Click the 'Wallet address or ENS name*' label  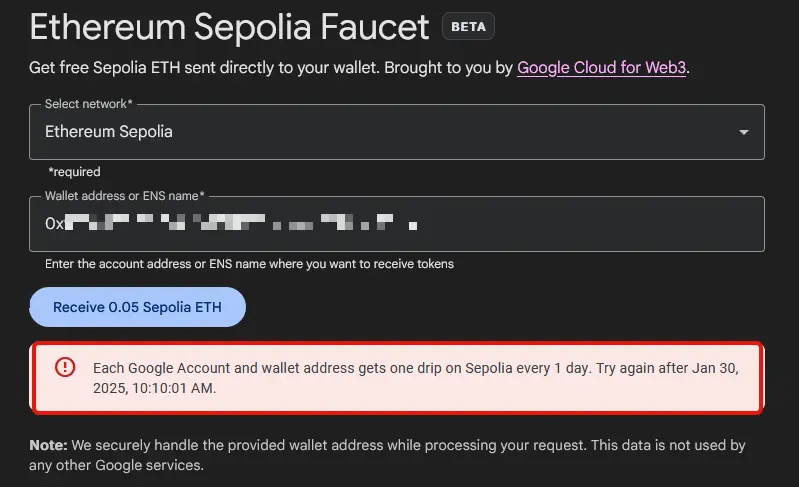125,196
